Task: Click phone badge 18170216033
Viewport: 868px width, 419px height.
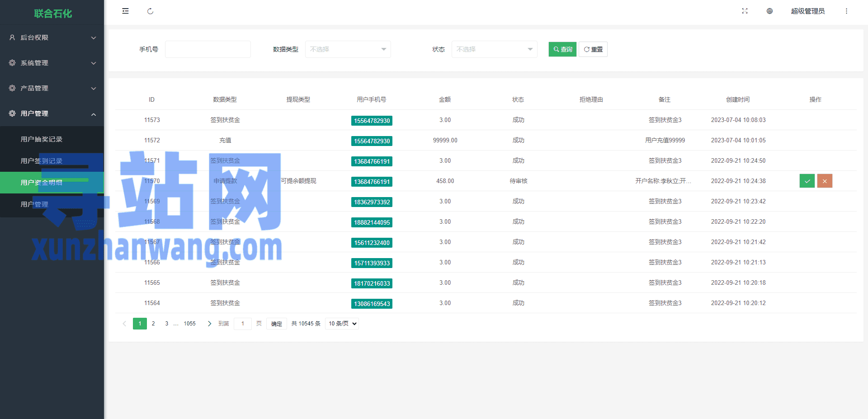Action: (372, 283)
